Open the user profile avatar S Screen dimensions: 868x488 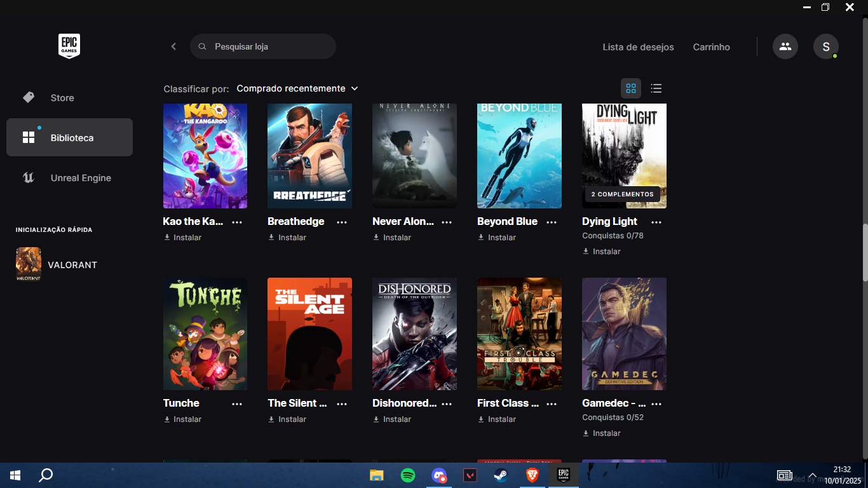tap(826, 46)
